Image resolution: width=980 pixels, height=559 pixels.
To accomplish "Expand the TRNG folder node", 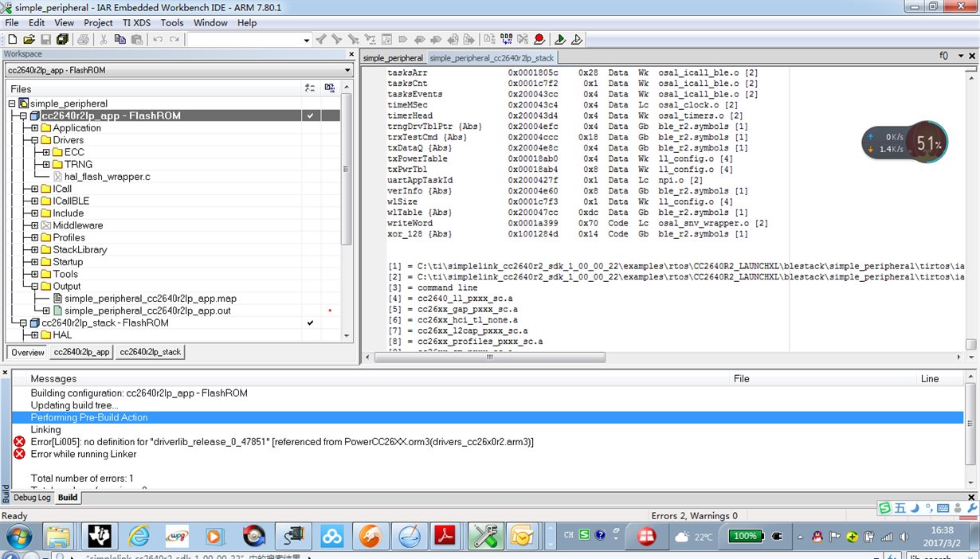I will click(46, 165).
